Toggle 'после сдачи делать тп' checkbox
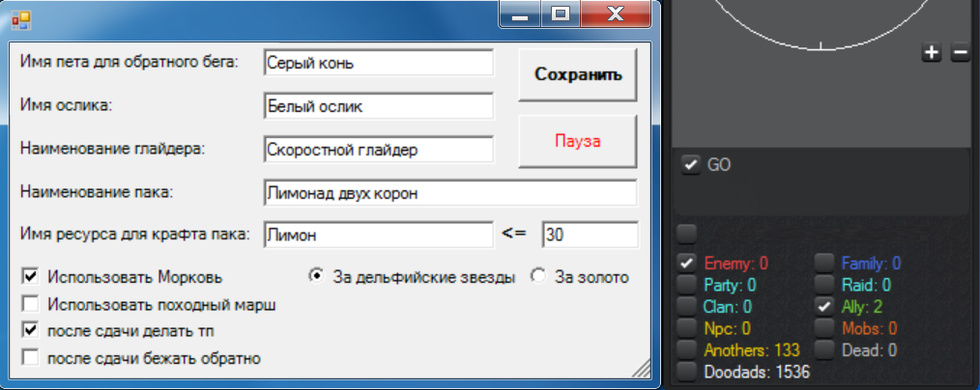 [x=29, y=330]
